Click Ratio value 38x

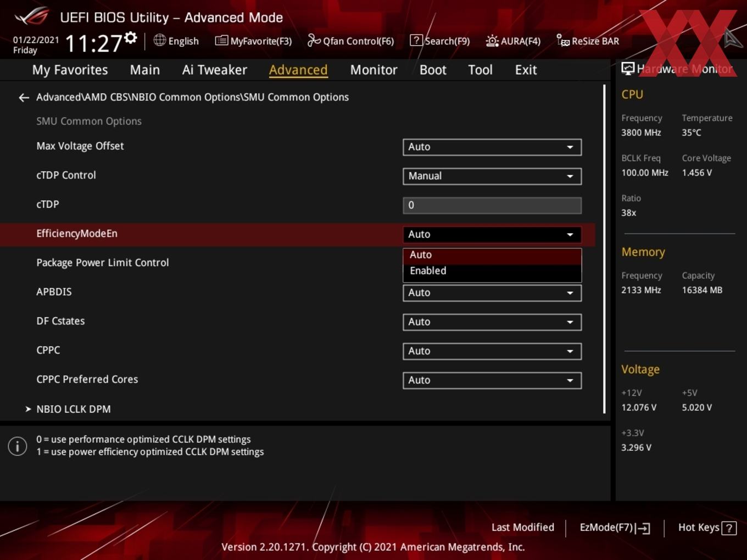click(x=628, y=212)
